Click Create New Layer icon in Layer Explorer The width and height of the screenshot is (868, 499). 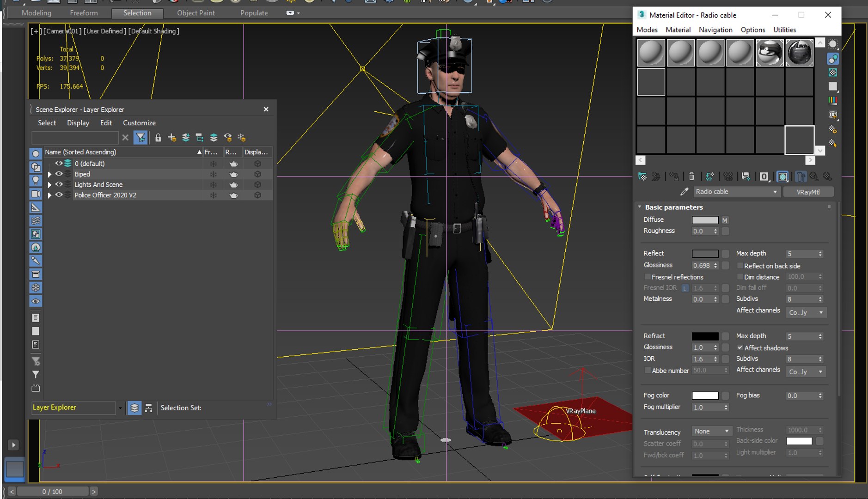[x=171, y=138]
